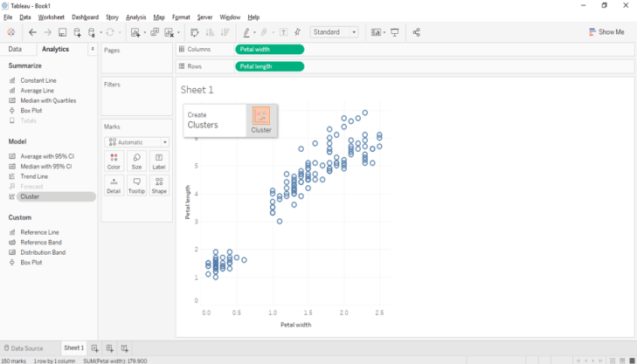Image resolution: width=637 pixels, height=364 pixels.
Task: Open the Analysis menu
Action: click(x=135, y=17)
